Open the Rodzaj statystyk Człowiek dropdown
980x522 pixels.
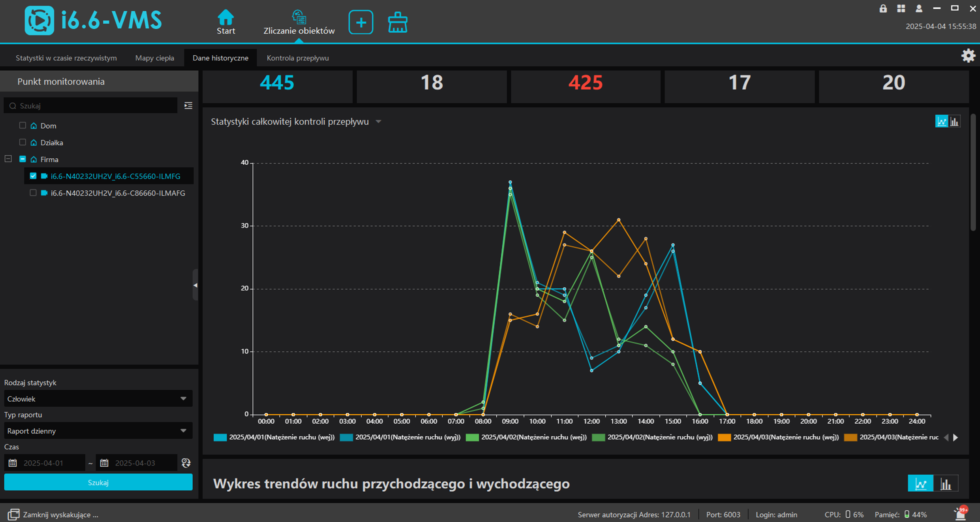point(98,398)
